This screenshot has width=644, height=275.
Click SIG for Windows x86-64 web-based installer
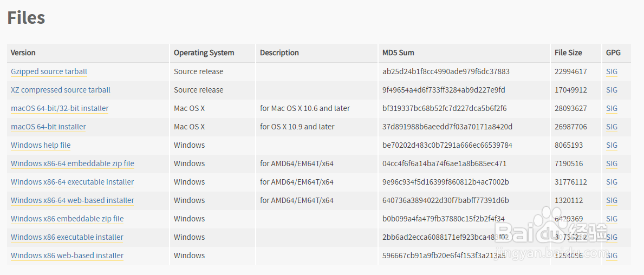[x=612, y=200]
